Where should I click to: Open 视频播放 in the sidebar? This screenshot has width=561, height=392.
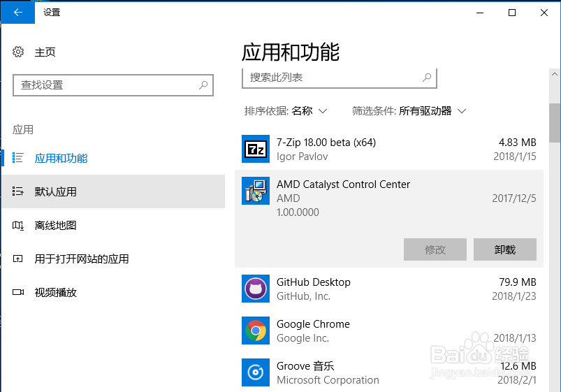pyautogui.click(x=113, y=292)
